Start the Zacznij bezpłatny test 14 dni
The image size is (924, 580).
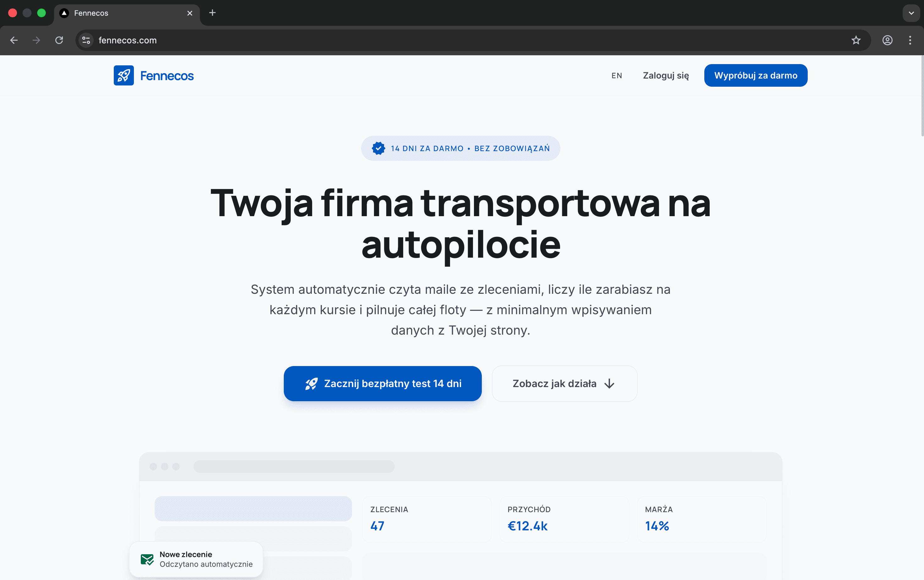pyautogui.click(x=382, y=384)
